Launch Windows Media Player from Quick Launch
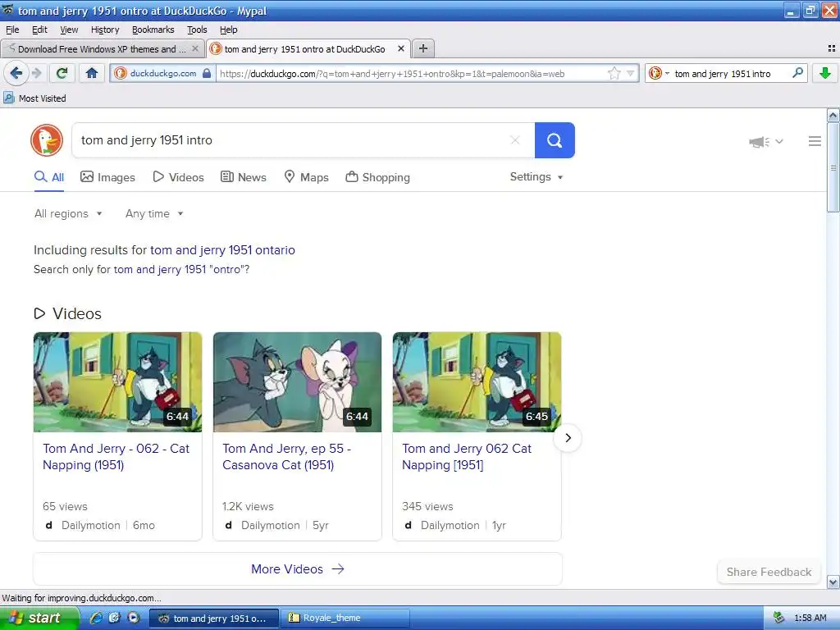The width and height of the screenshot is (840, 630). pyautogui.click(x=134, y=618)
